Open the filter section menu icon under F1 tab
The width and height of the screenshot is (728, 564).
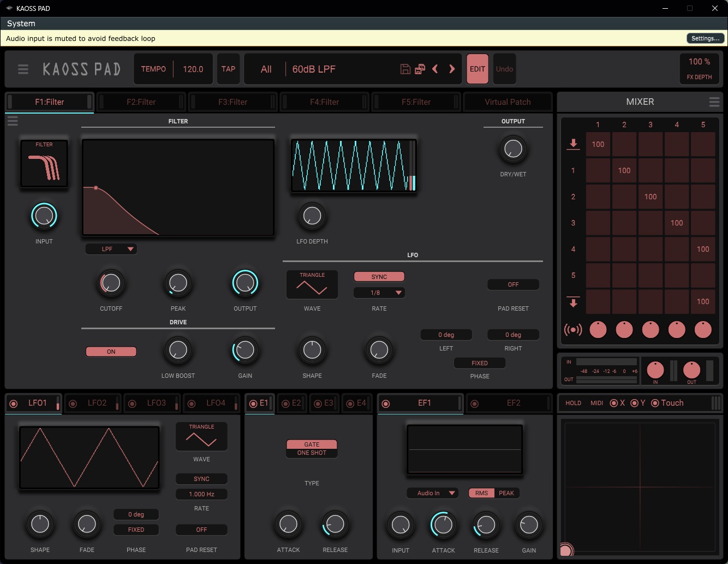click(13, 121)
